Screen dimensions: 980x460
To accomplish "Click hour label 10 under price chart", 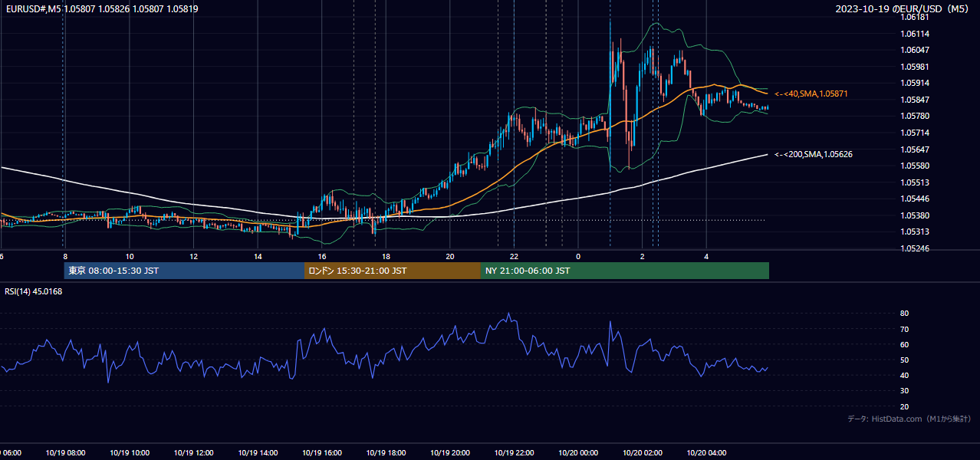I will [130, 256].
